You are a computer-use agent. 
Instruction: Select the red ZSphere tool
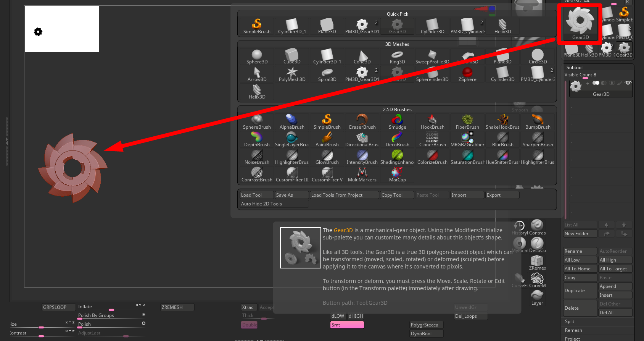tap(467, 74)
